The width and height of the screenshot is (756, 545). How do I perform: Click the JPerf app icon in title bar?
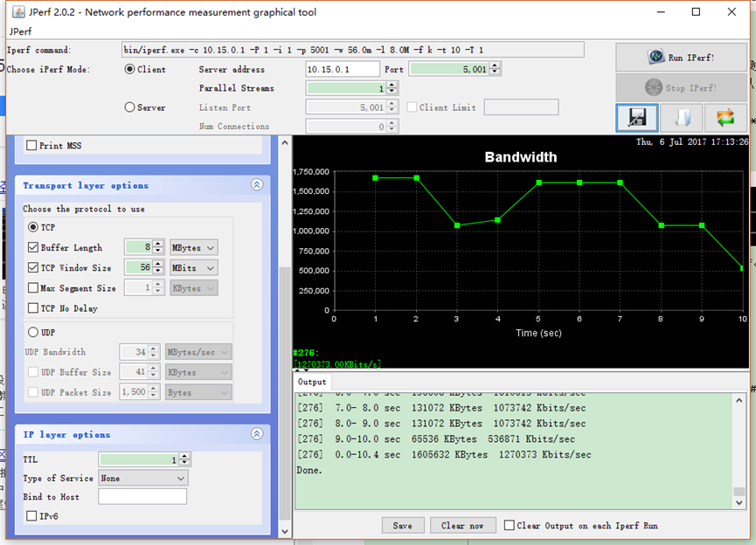tap(18, 11)
